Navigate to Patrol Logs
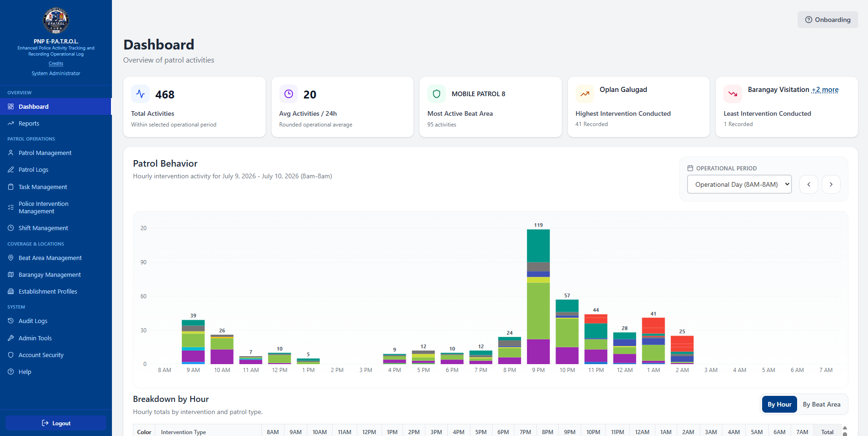Viewport: 868px width, 436px height. pyautogui.click(x=56, y=169)
